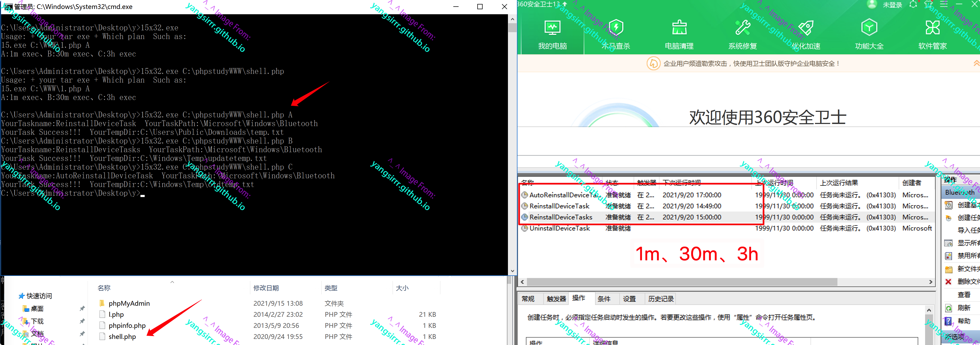Click the skin shirt icon in 360 titlebar

point(929,4)
